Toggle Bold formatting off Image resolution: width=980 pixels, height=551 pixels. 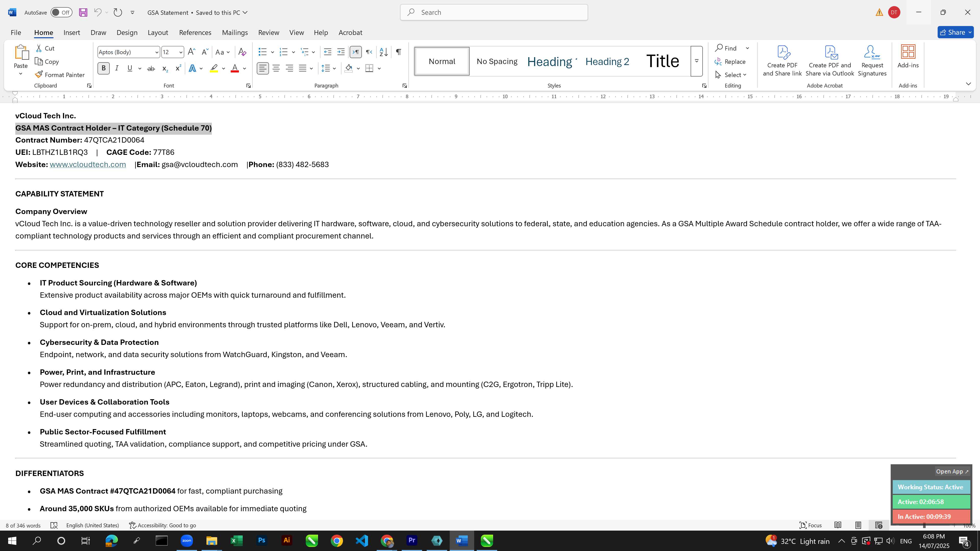point(103,68)
